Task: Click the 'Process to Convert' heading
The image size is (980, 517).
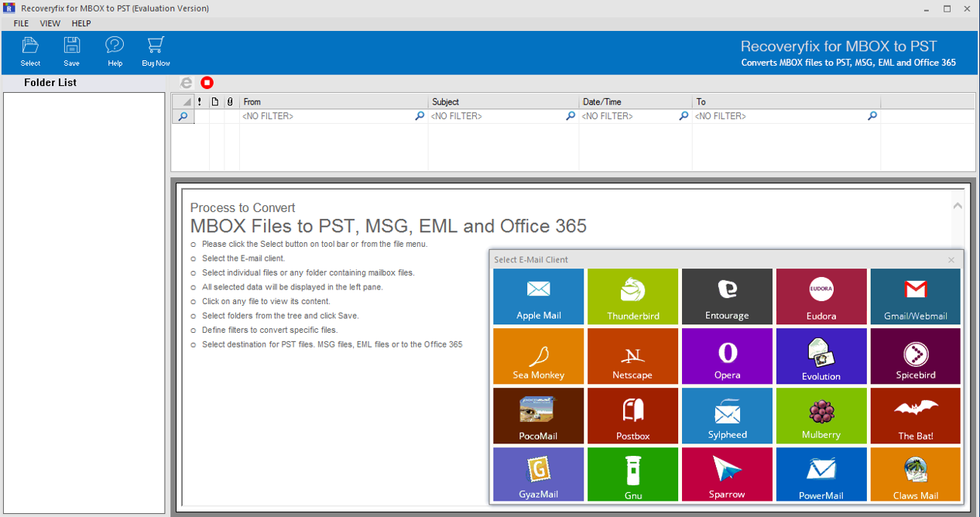Action: 242,207
